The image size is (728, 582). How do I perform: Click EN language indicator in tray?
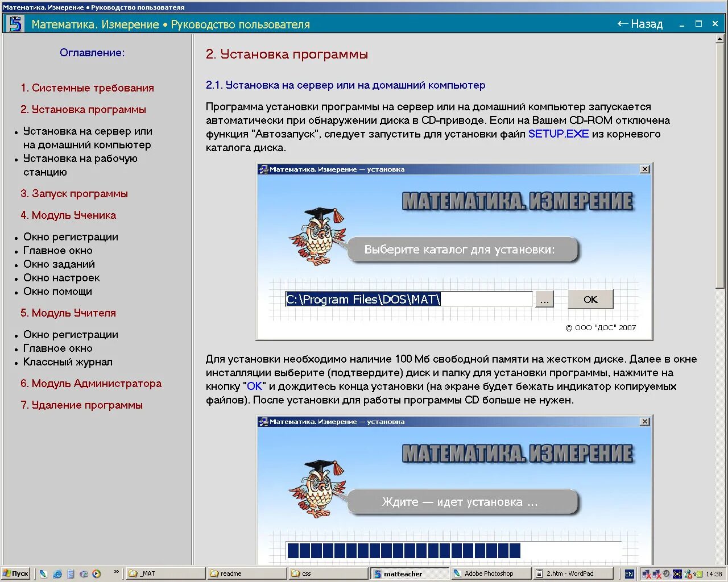pyautogui.click(x=629, y=574)
